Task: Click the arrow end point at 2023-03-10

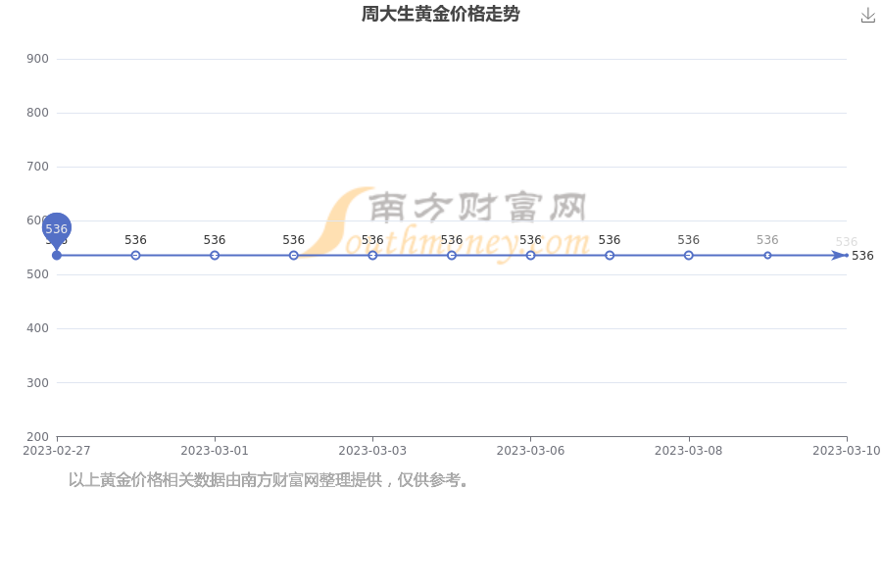Action: 840,256
